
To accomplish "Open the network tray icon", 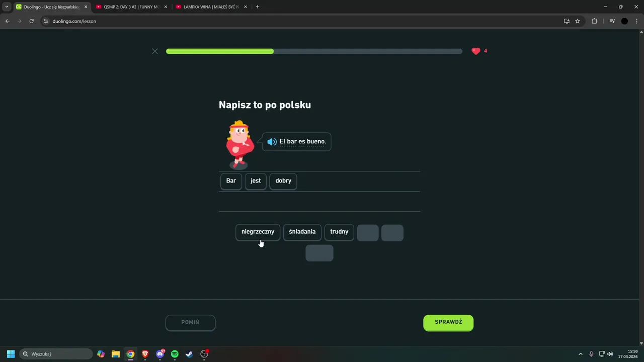I will (602, 354).
